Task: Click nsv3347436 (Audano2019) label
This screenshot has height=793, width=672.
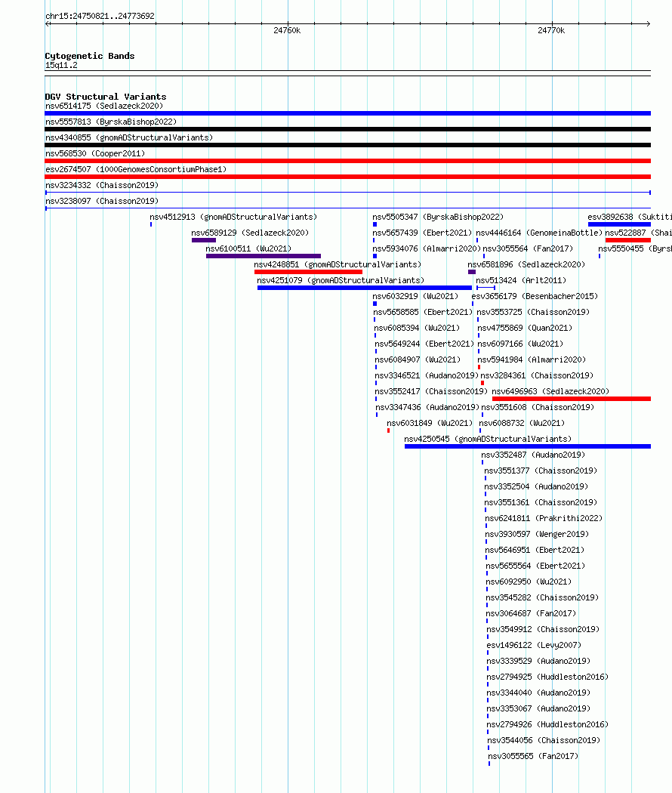Action: (x=427, y=407)
